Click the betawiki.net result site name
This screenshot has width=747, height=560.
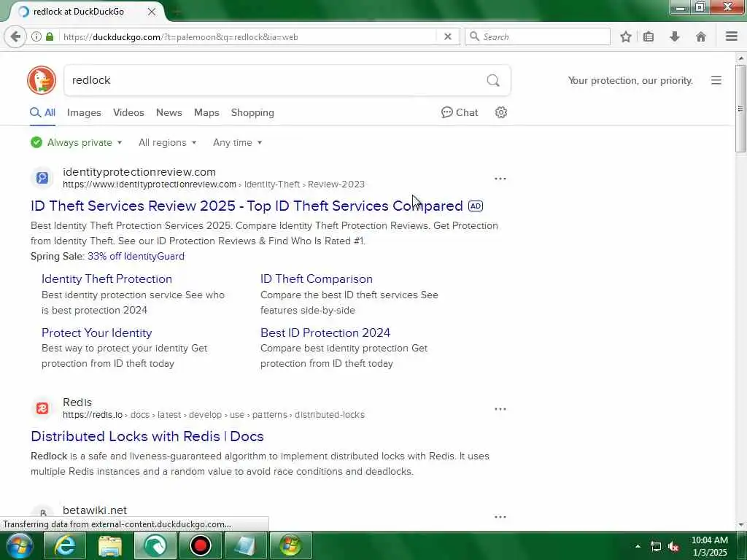tap(95, 510)
